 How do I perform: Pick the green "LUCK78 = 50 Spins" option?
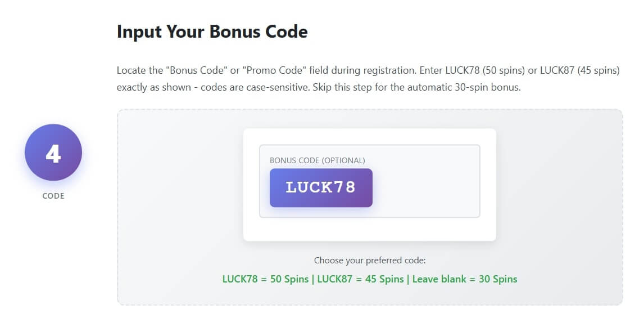[x=265, y=279]
